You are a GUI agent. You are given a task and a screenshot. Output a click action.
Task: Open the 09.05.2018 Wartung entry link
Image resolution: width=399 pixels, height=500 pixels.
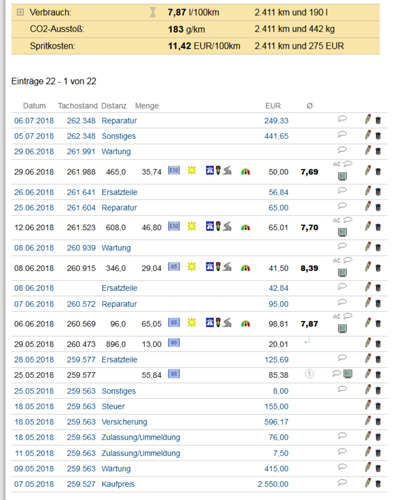click(x=116, y=469)
